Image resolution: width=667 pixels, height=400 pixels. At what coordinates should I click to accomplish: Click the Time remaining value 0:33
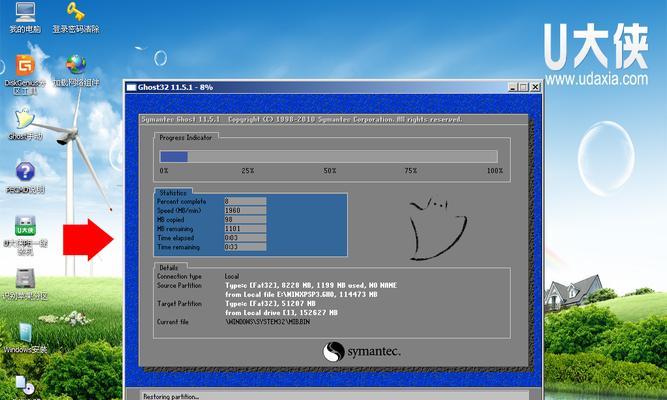(x=245, y=247)
